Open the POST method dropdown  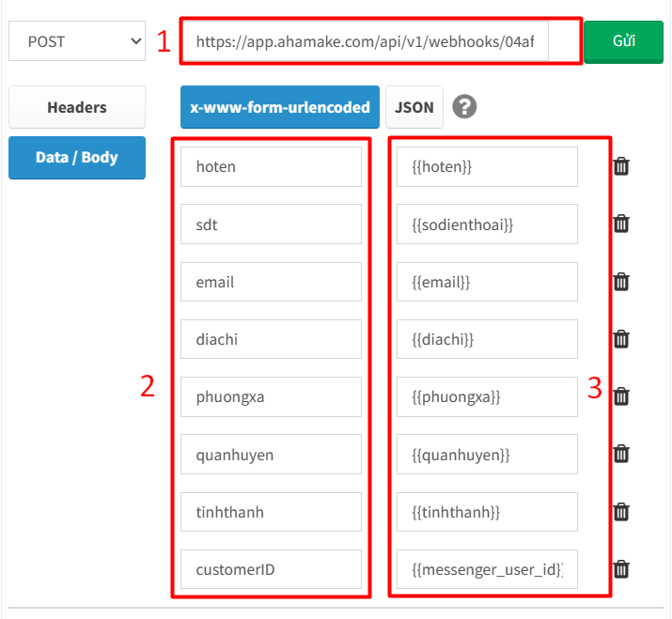tap(77, 41)
